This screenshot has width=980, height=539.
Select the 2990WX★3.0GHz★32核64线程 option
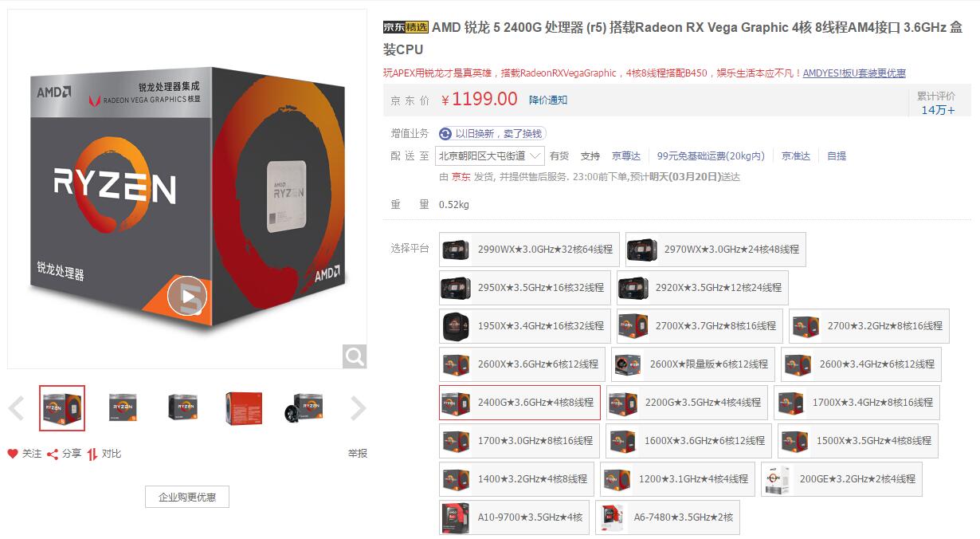point(529,250)
